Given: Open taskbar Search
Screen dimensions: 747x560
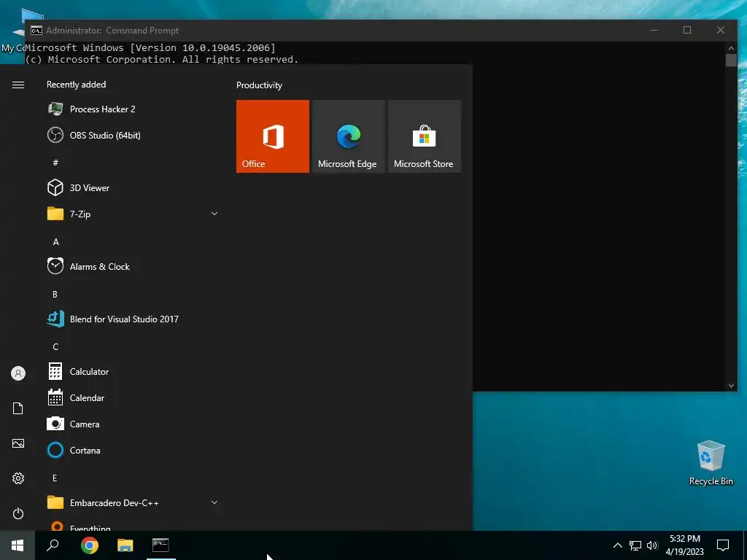Looking at the screenshot, I should click(53, 545).
